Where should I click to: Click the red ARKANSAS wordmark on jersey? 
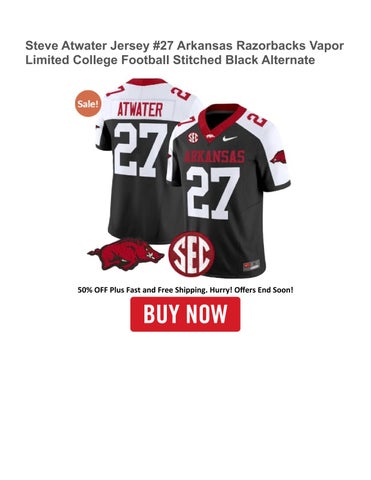tap(214, 156)
